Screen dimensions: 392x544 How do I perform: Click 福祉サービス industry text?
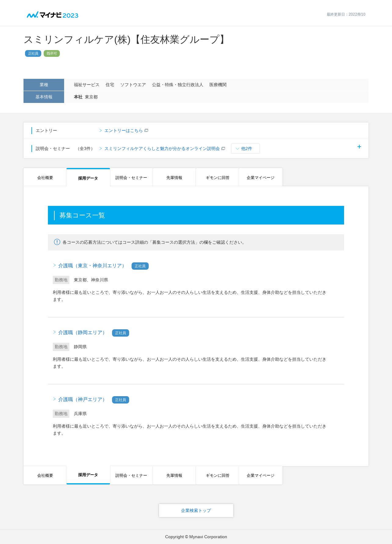86,85
